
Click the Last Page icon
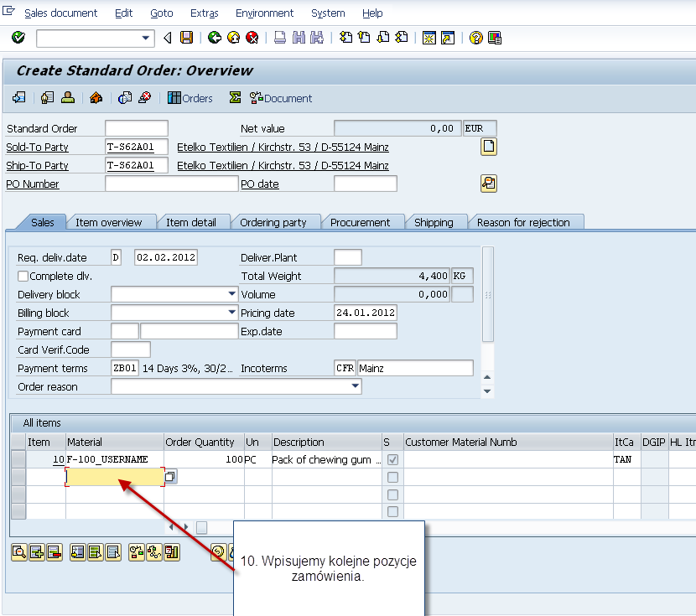pos(402,38)
